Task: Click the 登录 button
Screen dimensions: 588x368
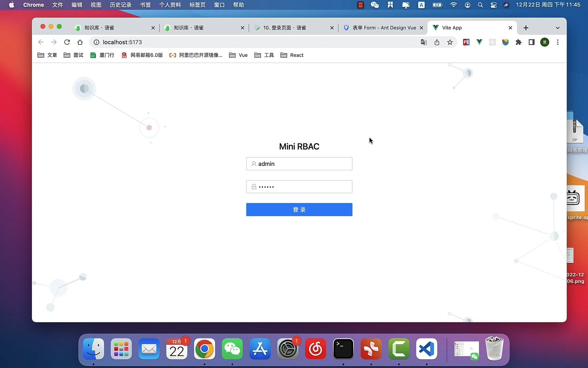Action: pos(299,209)
